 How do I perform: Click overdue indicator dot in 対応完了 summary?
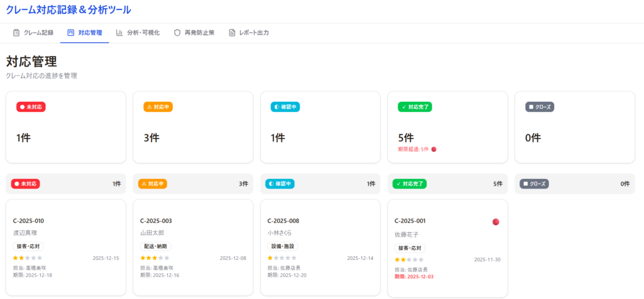tap(434, 149)
